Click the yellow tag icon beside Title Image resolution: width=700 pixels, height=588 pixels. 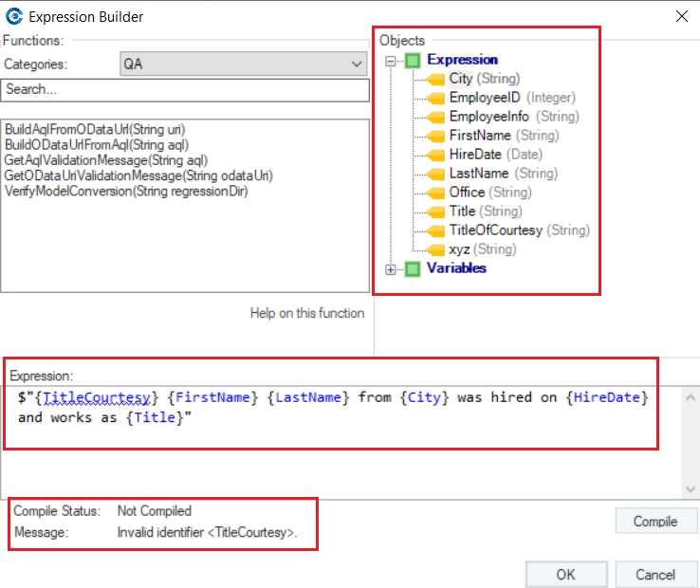pyautogui.click(x=435, y=212)
